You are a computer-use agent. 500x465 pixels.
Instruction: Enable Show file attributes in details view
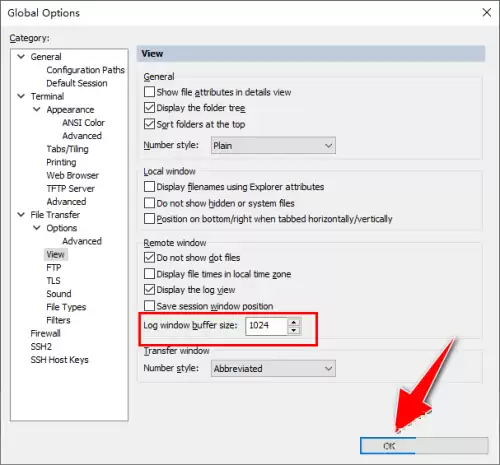(149, 92)
